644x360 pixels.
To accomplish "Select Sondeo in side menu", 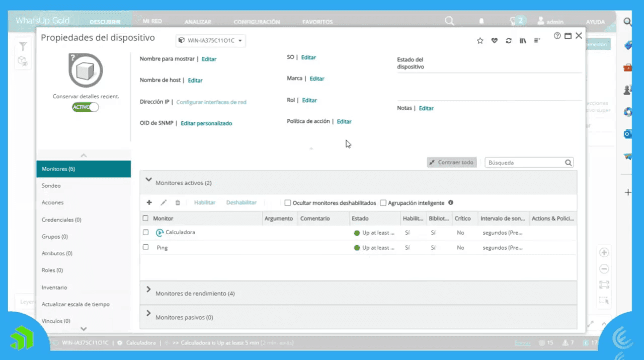I will click(x=84, y=186).
